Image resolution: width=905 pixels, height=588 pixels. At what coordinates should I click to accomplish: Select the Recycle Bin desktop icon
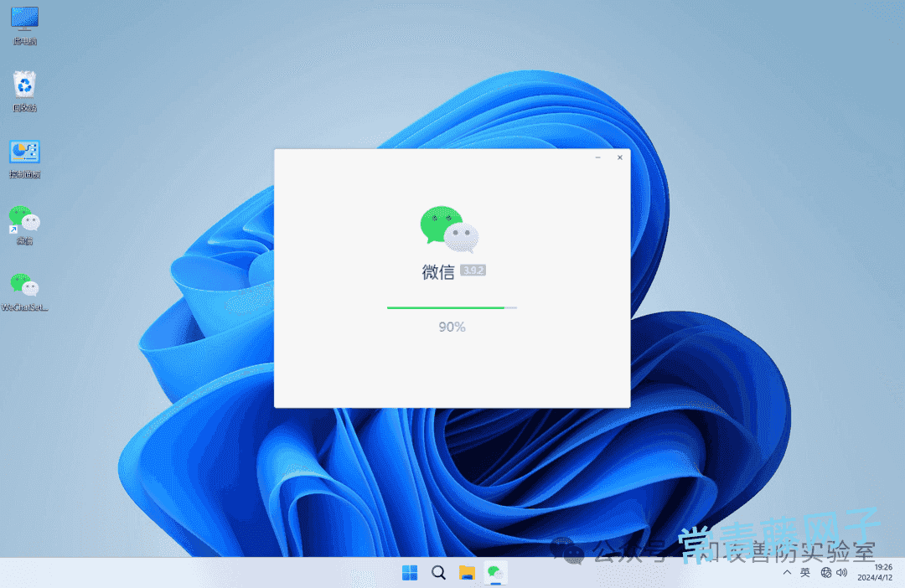point(24,91)
